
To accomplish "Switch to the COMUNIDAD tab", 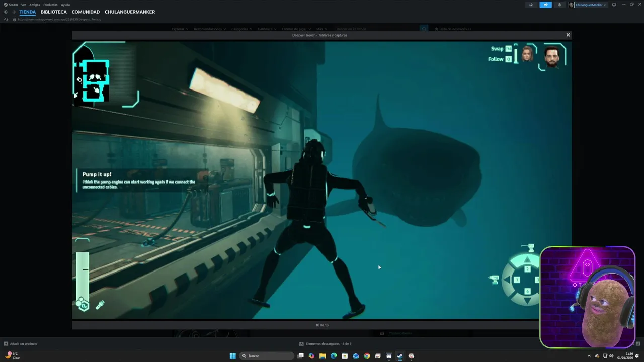I will coord(86,12).
